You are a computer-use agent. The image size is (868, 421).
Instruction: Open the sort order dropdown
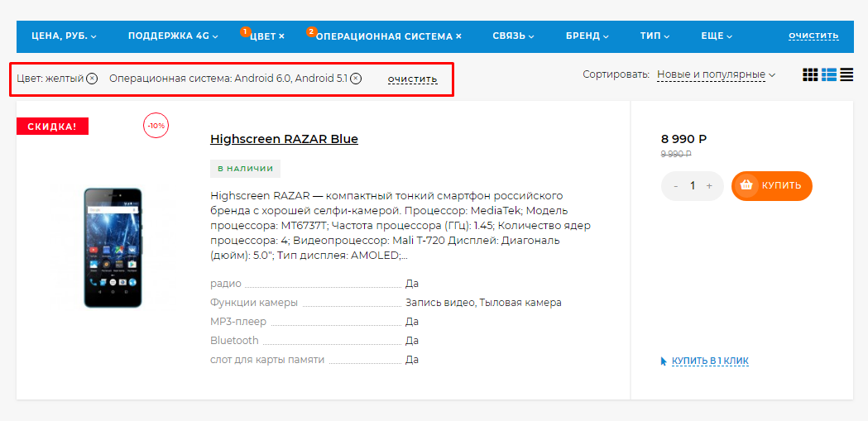(716, 75)
